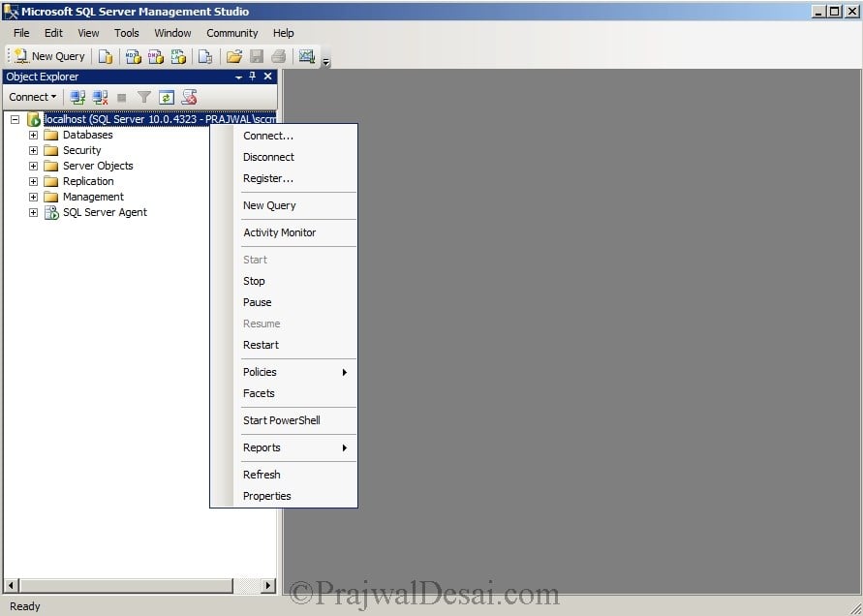Click the Stop square icon in Object Explorer
The height and width of the screenshot is (616, 863).
[x=122, y=98]
